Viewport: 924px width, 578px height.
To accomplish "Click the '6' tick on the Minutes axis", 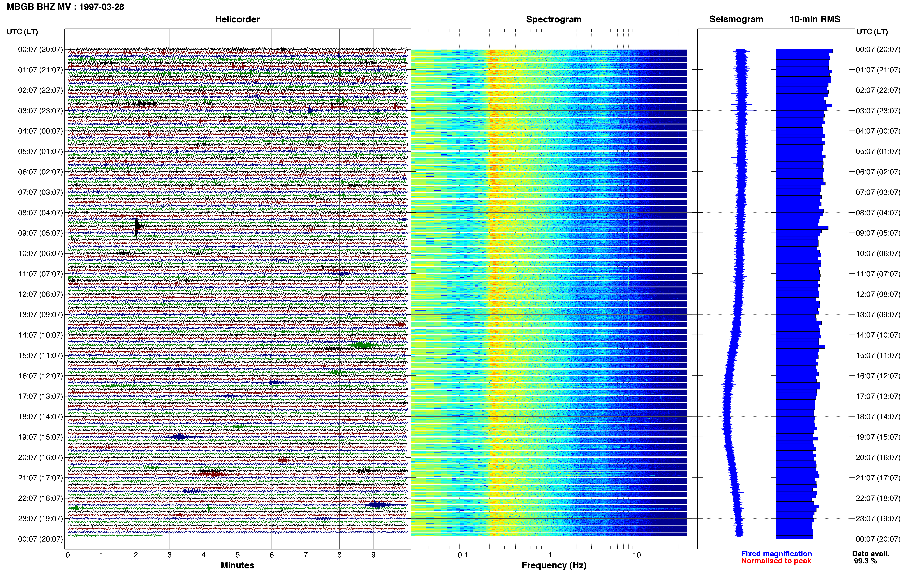I will click(272, 555).
